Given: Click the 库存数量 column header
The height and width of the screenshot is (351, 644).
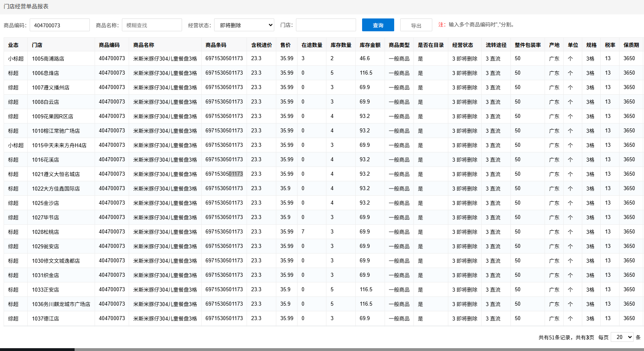Looking at the screenshot, I should (341, 45).
